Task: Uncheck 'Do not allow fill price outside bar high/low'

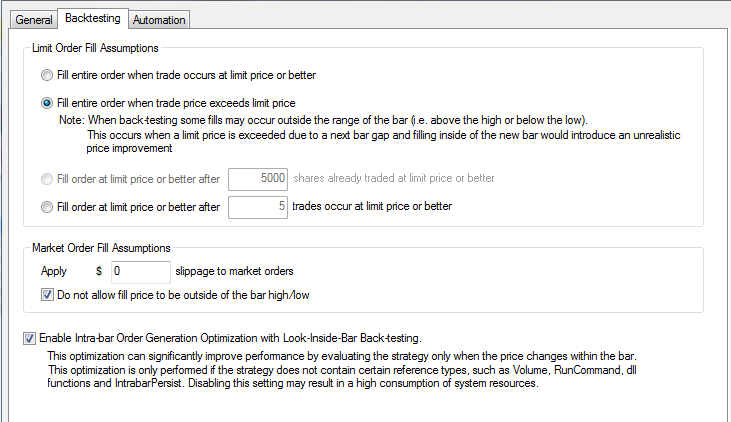Action: pos(47,295)
